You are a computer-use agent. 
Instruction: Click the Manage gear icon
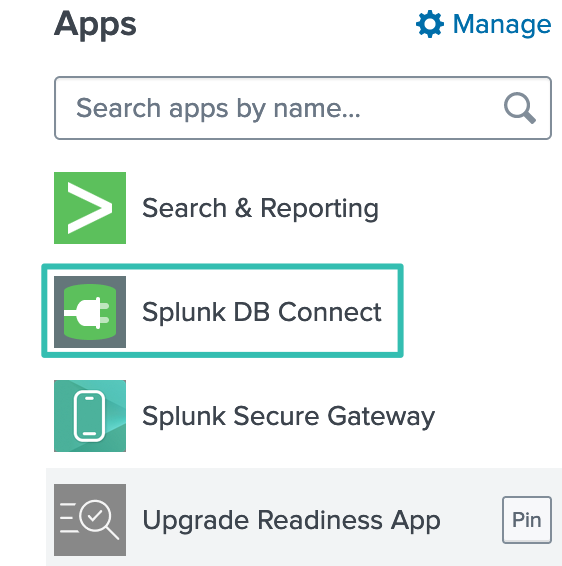click(x=430, y=25)
